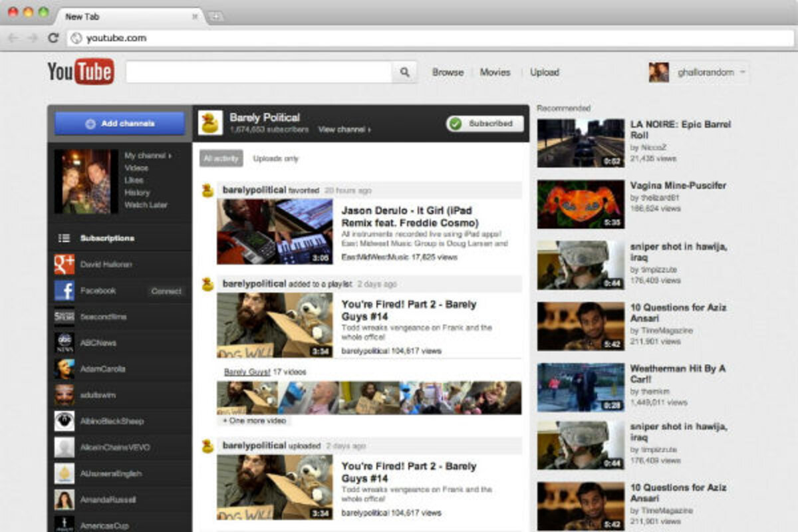Switch to the All activity tab

point(221,158)
